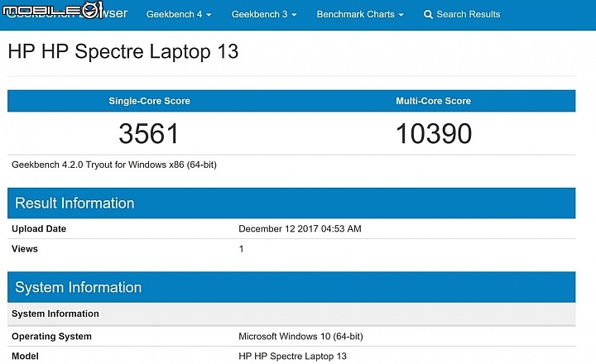596x364 pixels.
Task: Select the December 12 2017 04:53 AM date
Action: 300,228
